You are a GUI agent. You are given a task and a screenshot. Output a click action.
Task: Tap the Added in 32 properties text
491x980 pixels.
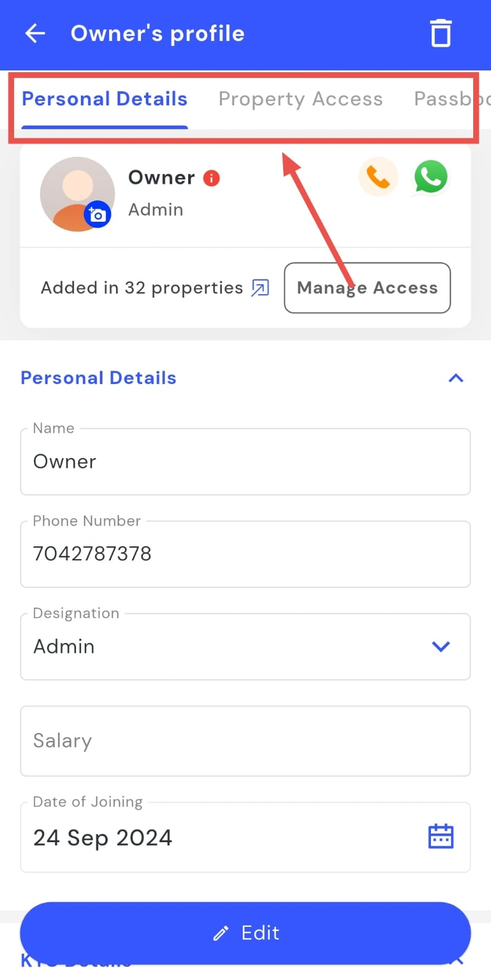tap(142, 288)
